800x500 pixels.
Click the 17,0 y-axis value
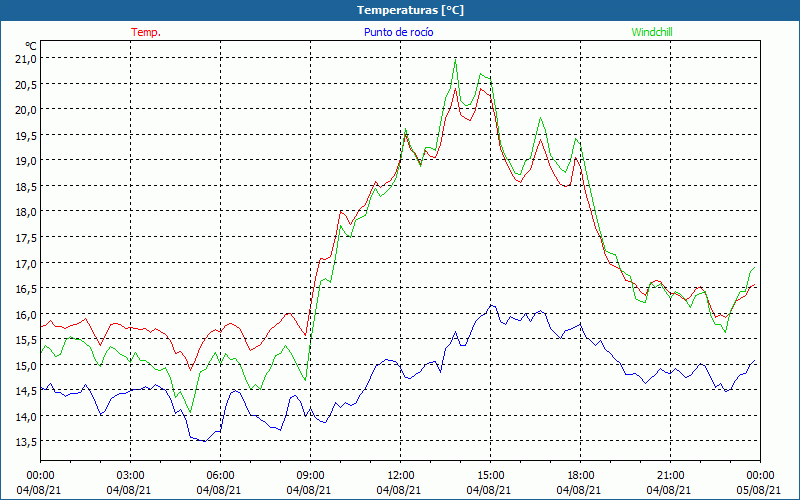pos(26,263)
